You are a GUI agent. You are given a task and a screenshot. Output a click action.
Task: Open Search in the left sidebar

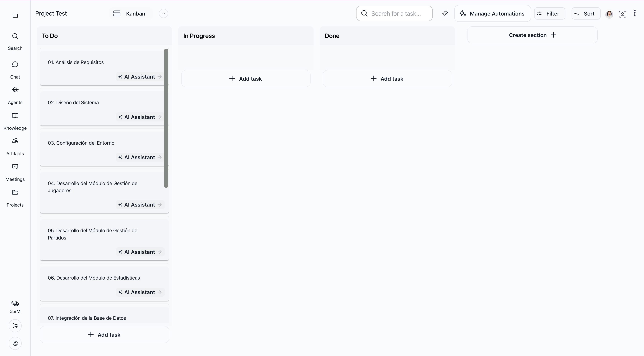click(15, 42)
